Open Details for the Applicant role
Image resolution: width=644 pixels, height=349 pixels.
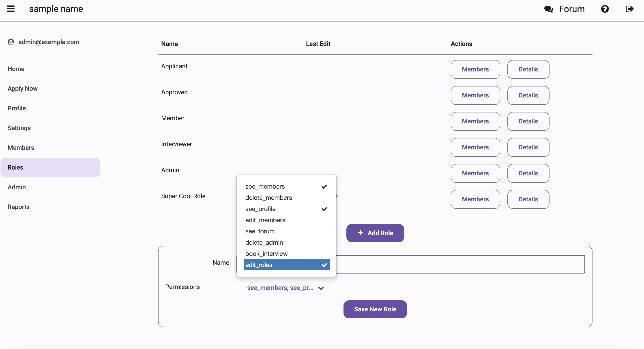coord(528,69)
